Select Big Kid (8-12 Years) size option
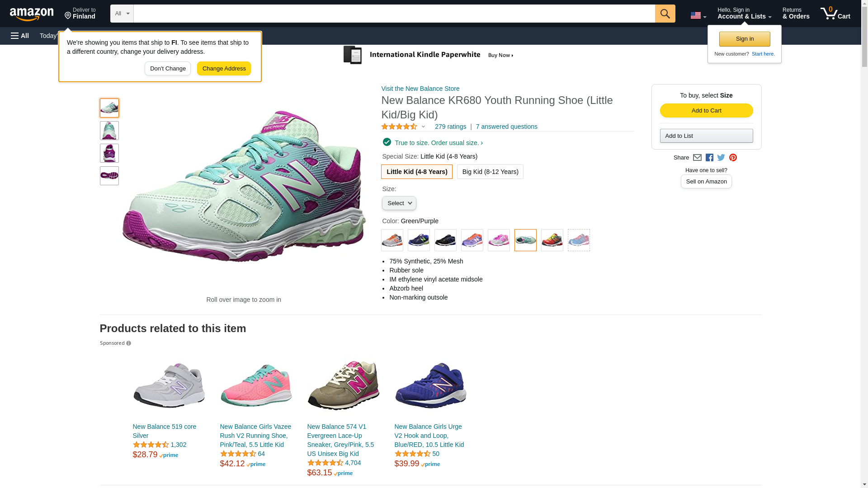Viewport: 868px width, 488px height. pos(490,172)
